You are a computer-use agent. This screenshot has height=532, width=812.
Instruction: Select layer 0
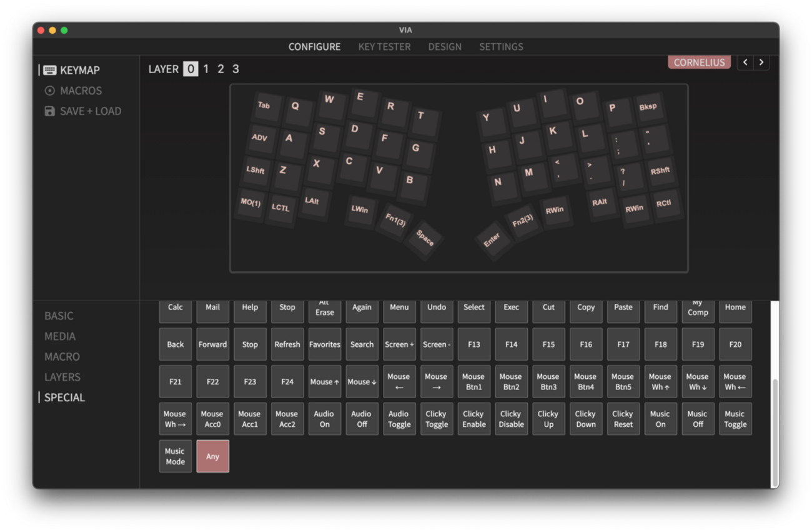(191, 69)
